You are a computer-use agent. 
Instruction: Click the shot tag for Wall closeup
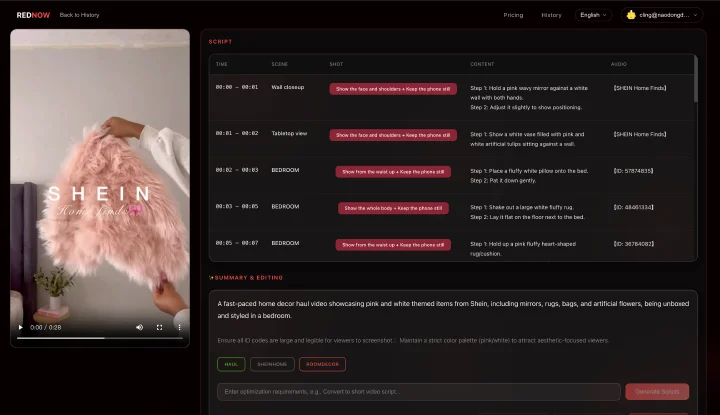click(x=393, y=89)
